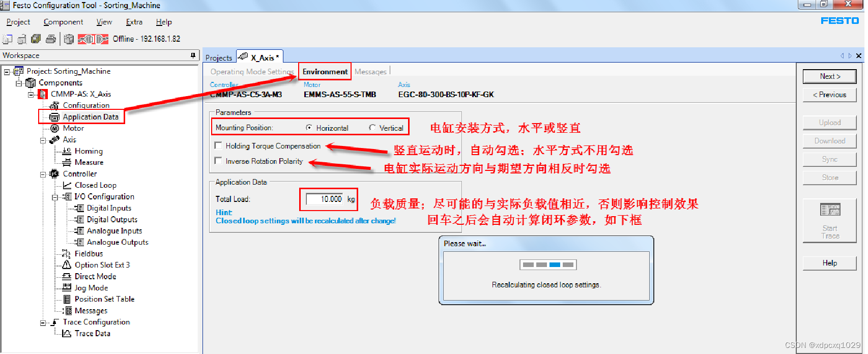Click the Closed Loop graph icon
This screenshot has height=354, width=868.
(x=67, y=185)
